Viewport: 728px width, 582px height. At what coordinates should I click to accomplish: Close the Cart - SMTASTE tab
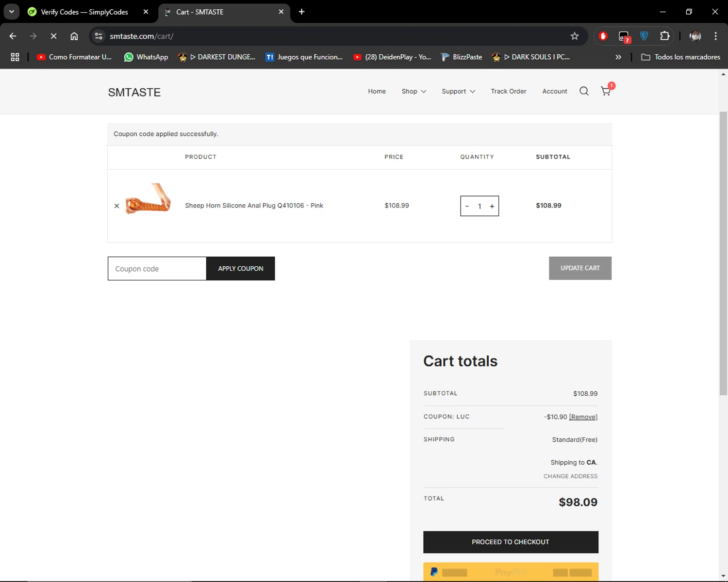pyautogui.click(x=281, y=12)
